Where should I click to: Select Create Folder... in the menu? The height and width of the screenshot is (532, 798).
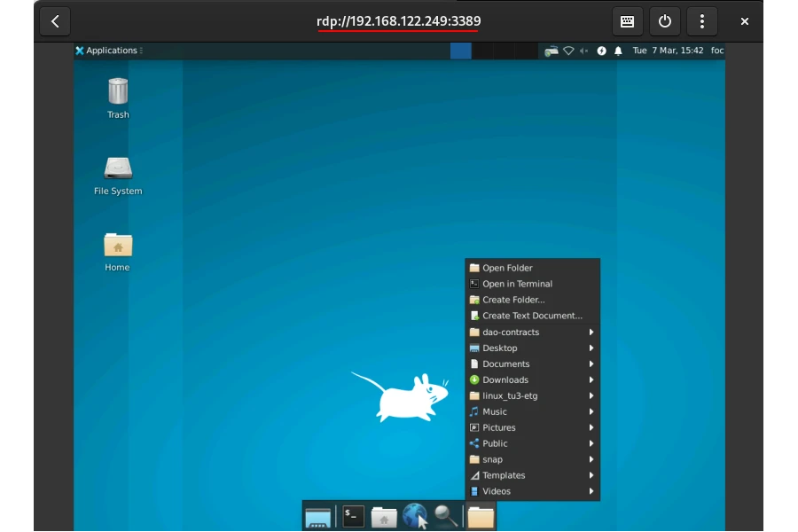pos(513,301)
